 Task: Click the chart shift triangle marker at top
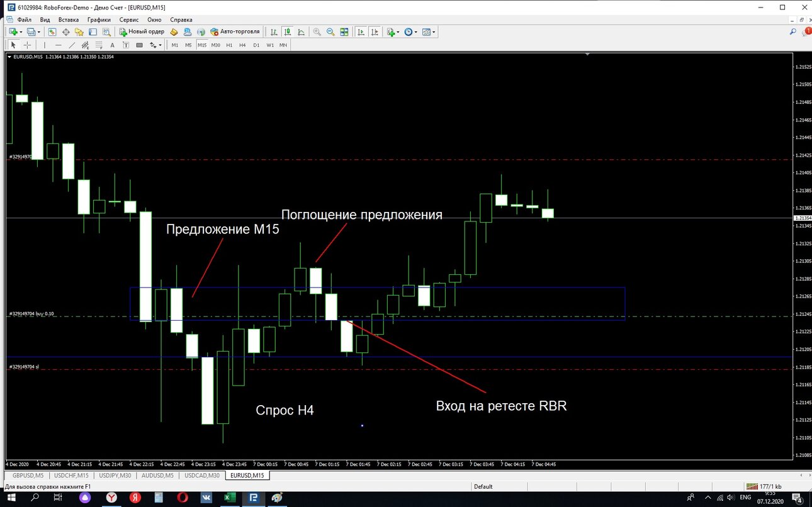point(587,55)
